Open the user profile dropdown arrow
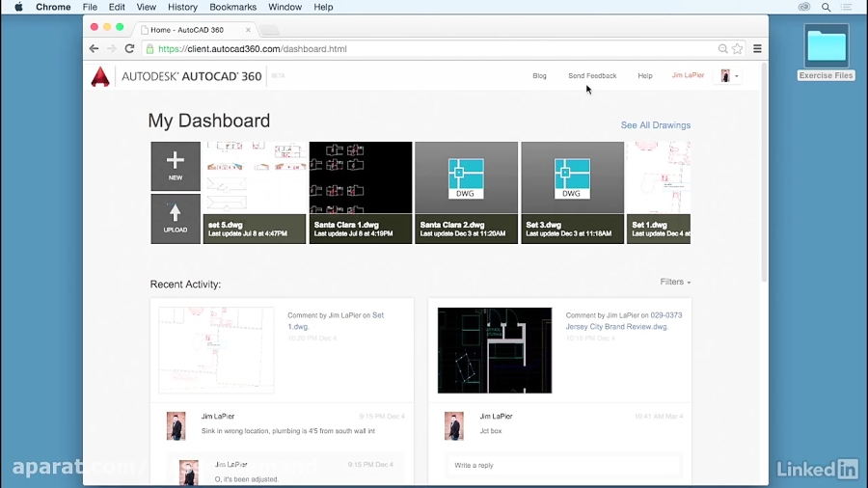868x488 pixels. click(736, 76)
